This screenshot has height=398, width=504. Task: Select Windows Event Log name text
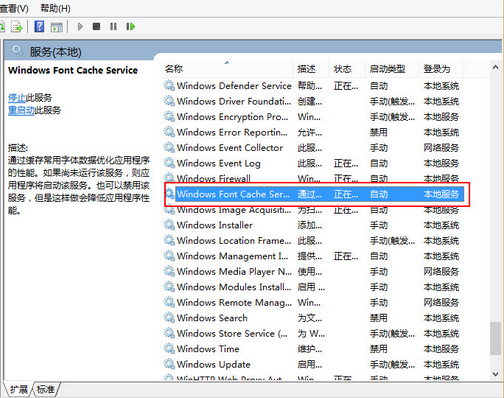point(218,163)
